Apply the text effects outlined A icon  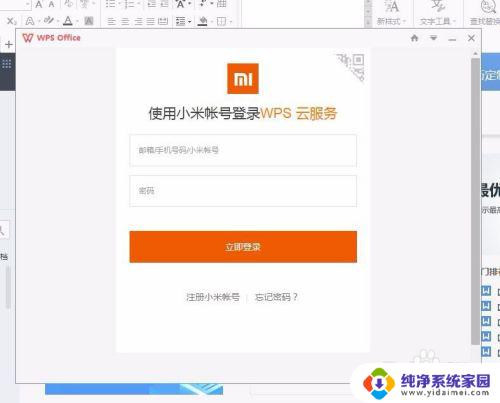tap(30, 22)
